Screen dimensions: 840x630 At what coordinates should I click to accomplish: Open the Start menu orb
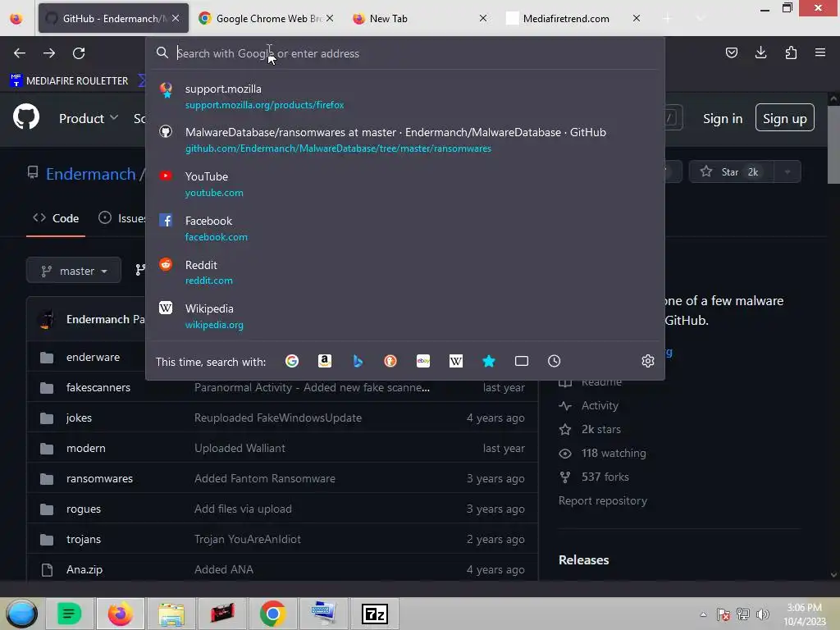[x=21, y=614]
